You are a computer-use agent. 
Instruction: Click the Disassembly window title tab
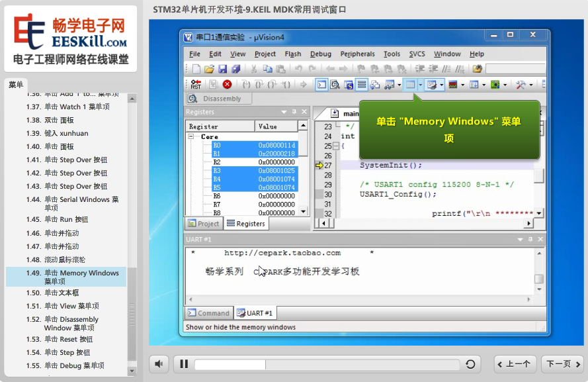pos(219,99)
